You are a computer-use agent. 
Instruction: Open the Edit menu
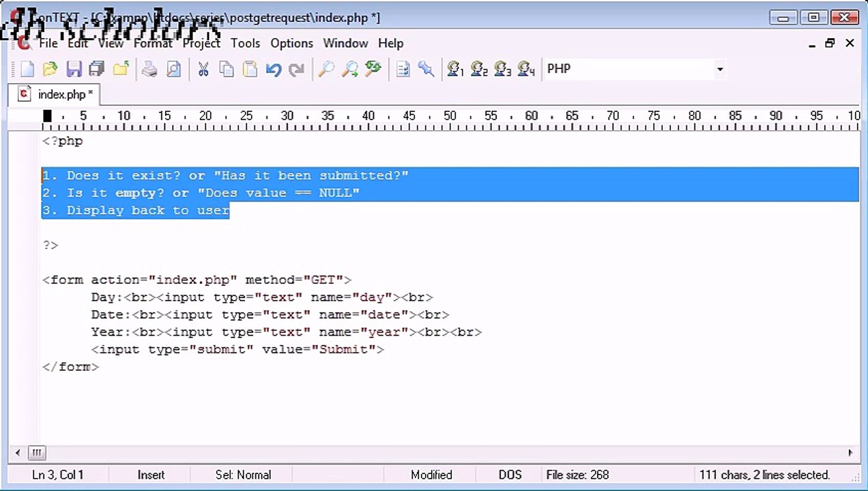click(78, 43)
